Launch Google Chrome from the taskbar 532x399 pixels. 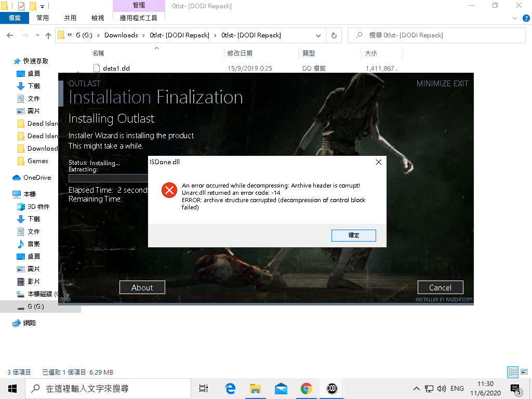(306, 388)
